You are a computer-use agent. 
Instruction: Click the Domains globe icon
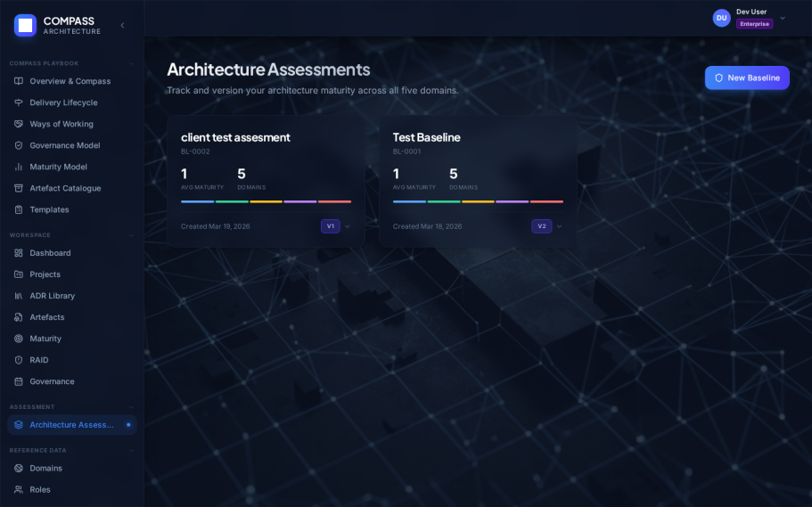pos(19,468)
